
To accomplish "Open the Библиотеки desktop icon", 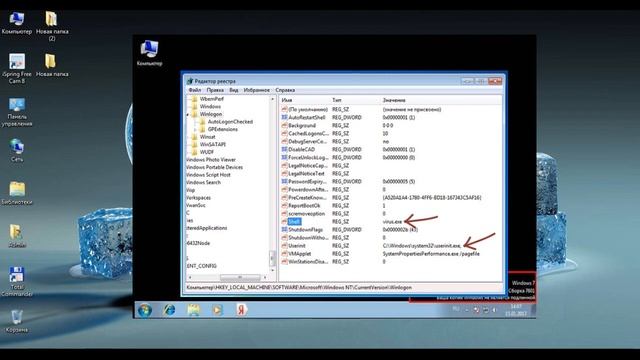I will [17, 193].
